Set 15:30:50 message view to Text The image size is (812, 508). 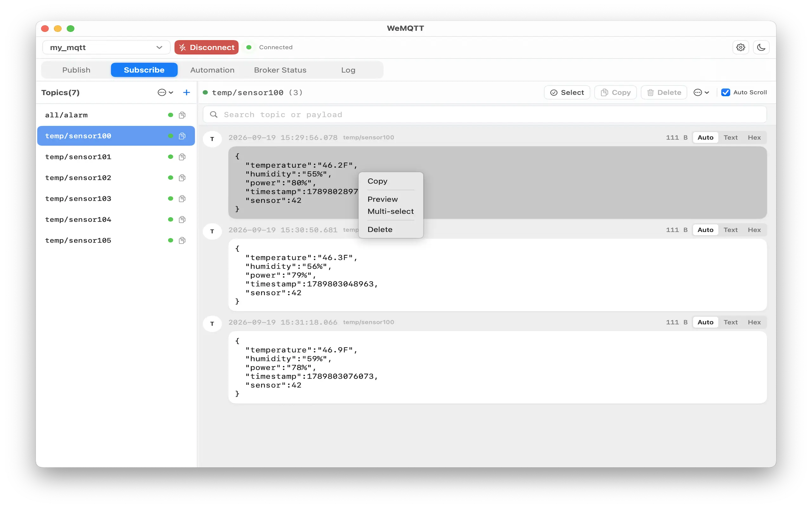pos(730,230)
